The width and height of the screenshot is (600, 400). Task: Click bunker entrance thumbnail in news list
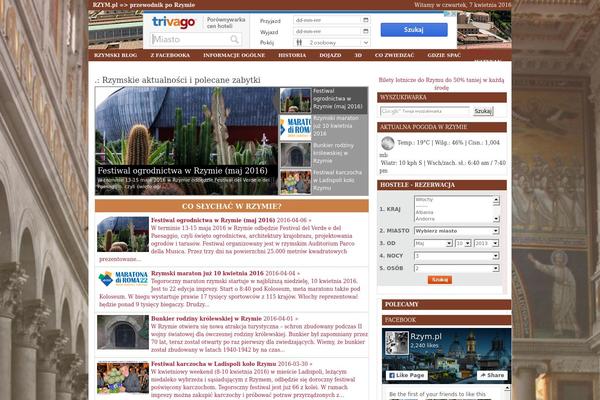tap(123, 332)
